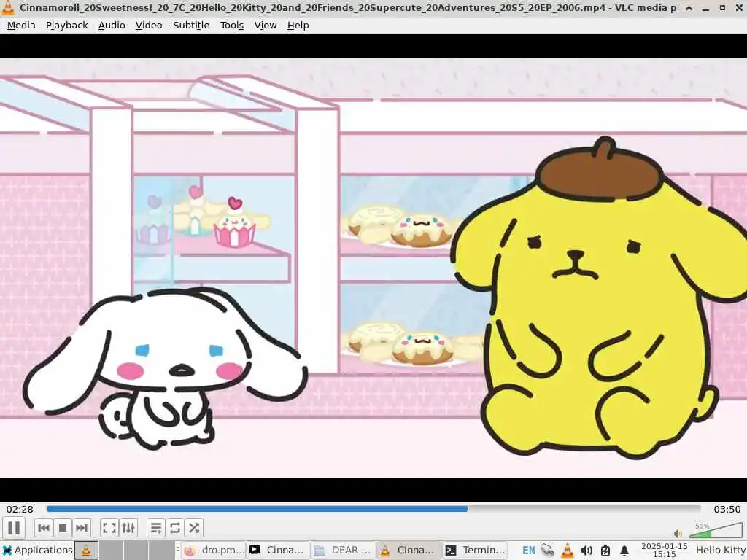
Task: Open the View menu
Action: click(x=266, y=26)
